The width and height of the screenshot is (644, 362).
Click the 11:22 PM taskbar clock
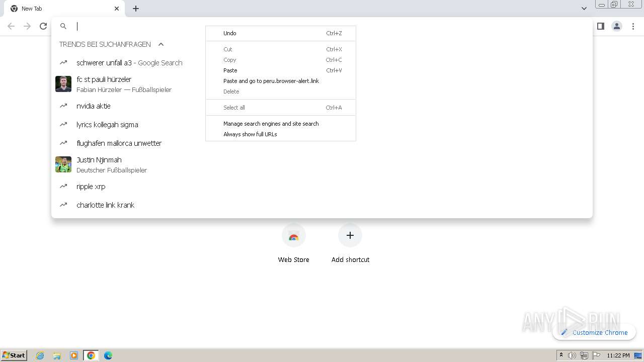[618, 355]
